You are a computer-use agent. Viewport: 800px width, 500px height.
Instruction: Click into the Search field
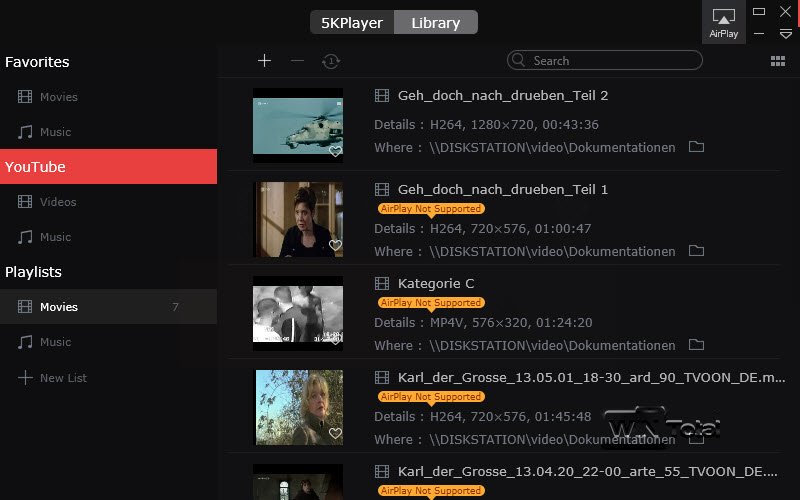[605, 60]
